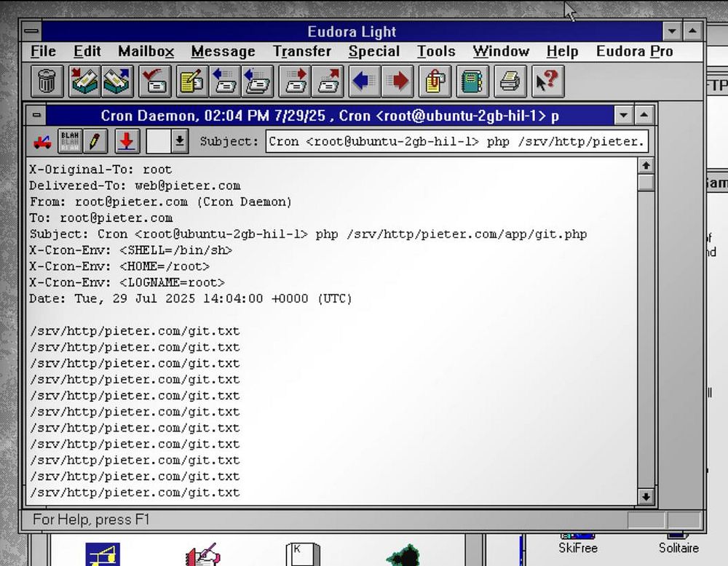Click the message scrollbar thumb

pos(645,181)
